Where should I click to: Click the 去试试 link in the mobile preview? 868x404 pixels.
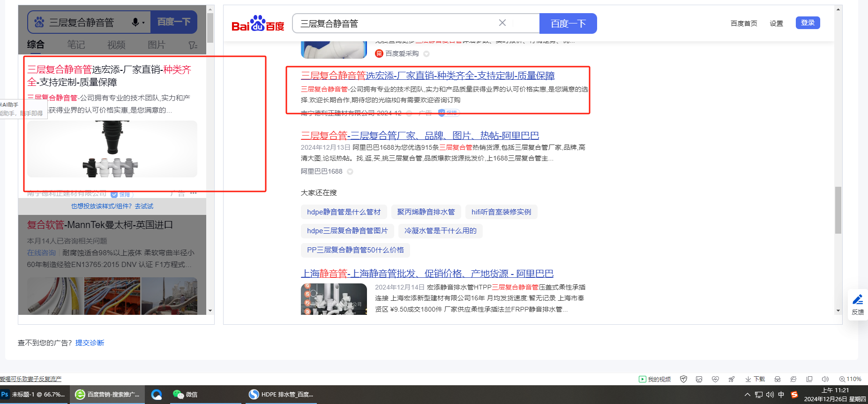[144, 206]
